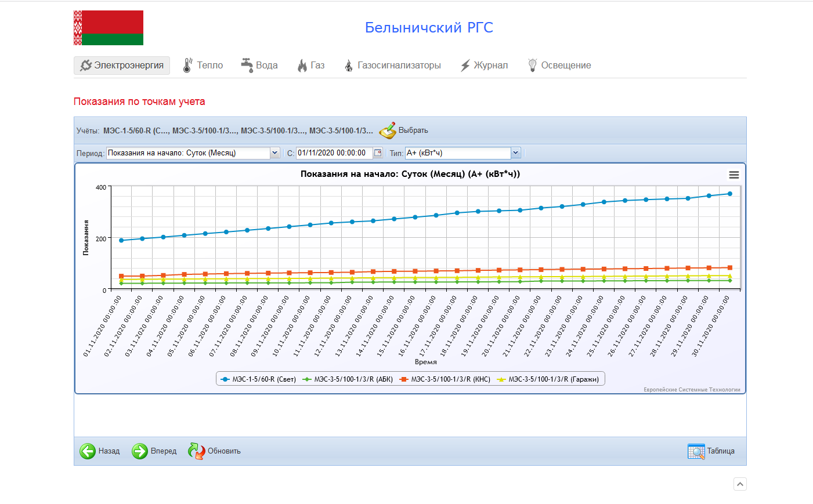This screenshot has height=504, width=813.
Task: Open the chart hamburger context menu
Action: pos(733,175)
